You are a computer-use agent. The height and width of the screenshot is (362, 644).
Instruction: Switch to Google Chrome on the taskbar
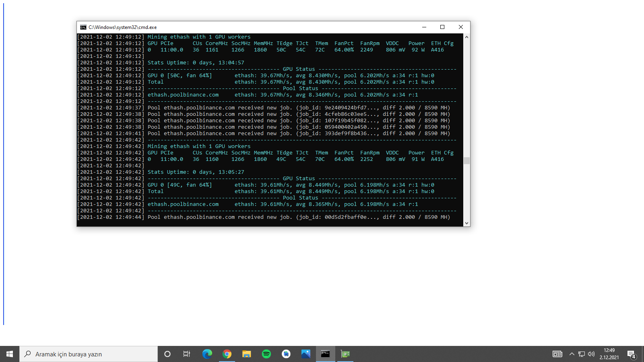(x=227, y=354)
